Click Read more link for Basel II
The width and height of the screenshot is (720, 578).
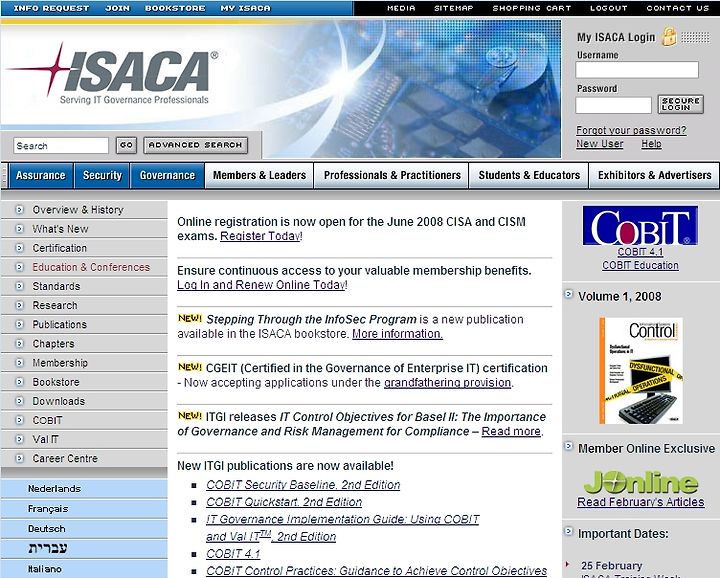point(511,432)
